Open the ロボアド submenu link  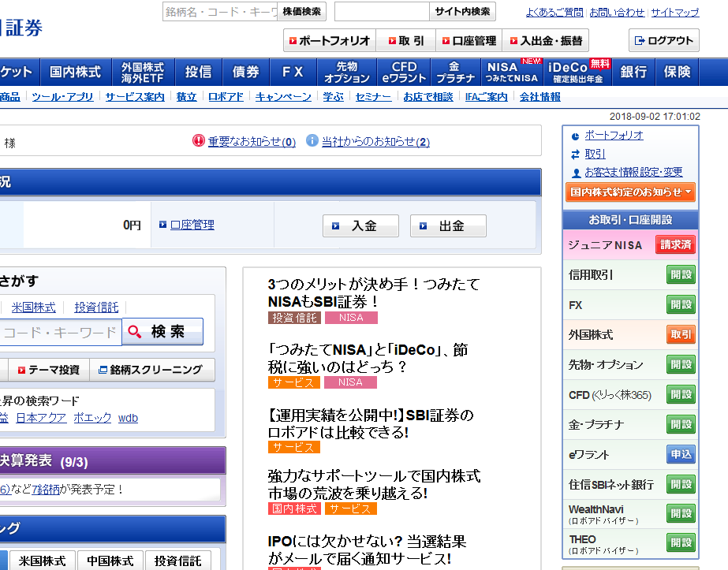tap(226, 97)
